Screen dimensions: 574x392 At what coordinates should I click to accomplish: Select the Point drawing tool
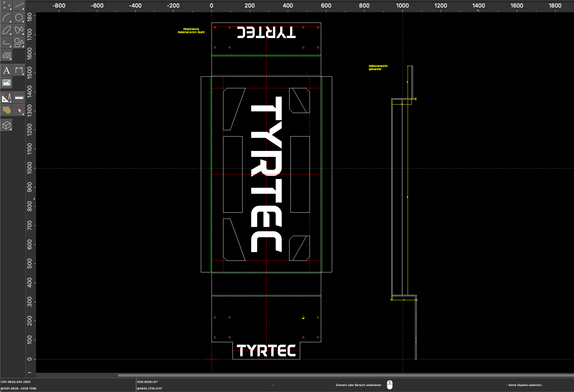6,5
